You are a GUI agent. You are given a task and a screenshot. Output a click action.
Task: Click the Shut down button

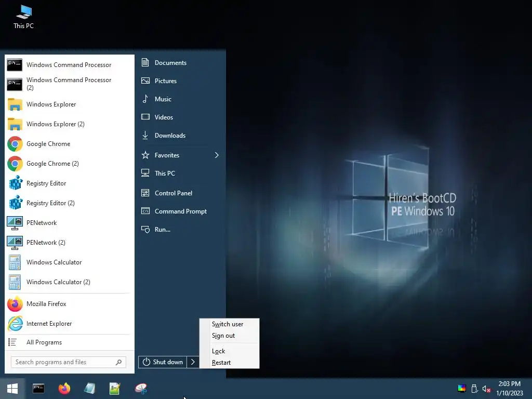(x=163, y=362)
